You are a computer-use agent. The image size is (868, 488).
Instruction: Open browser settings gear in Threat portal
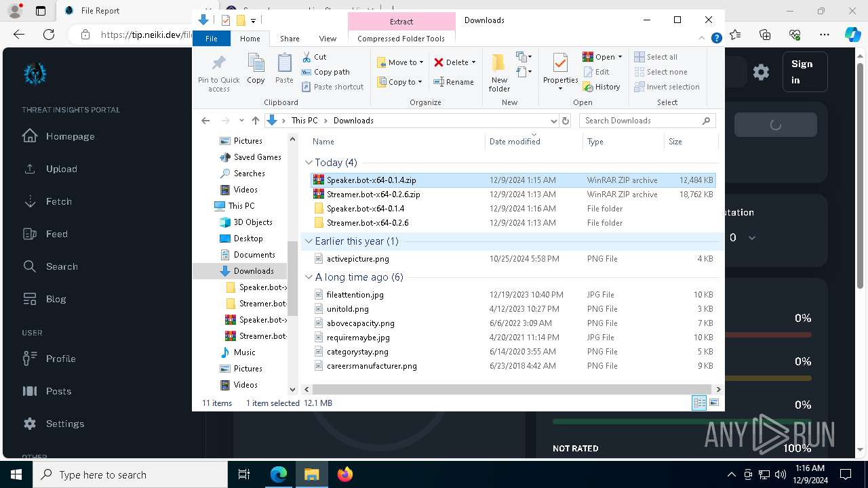761,72
